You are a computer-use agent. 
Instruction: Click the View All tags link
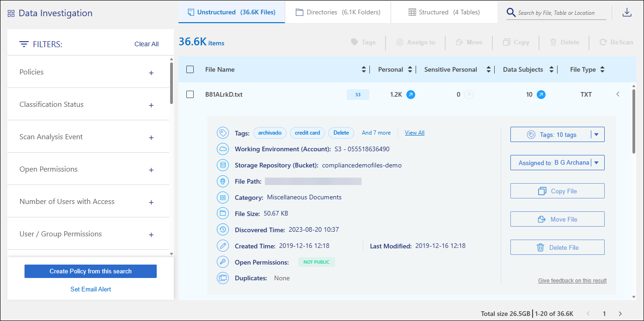tap(415, 133)
